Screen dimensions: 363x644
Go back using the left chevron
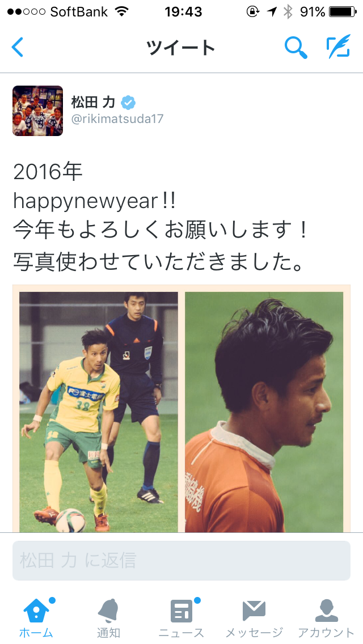point(17,47)
